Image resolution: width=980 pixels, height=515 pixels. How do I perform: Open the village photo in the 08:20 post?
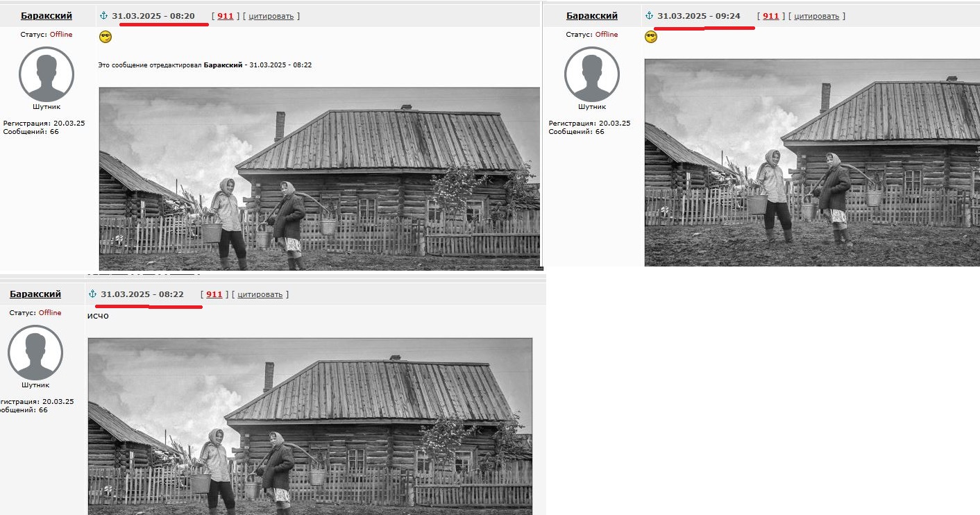[x=319, y=178]
